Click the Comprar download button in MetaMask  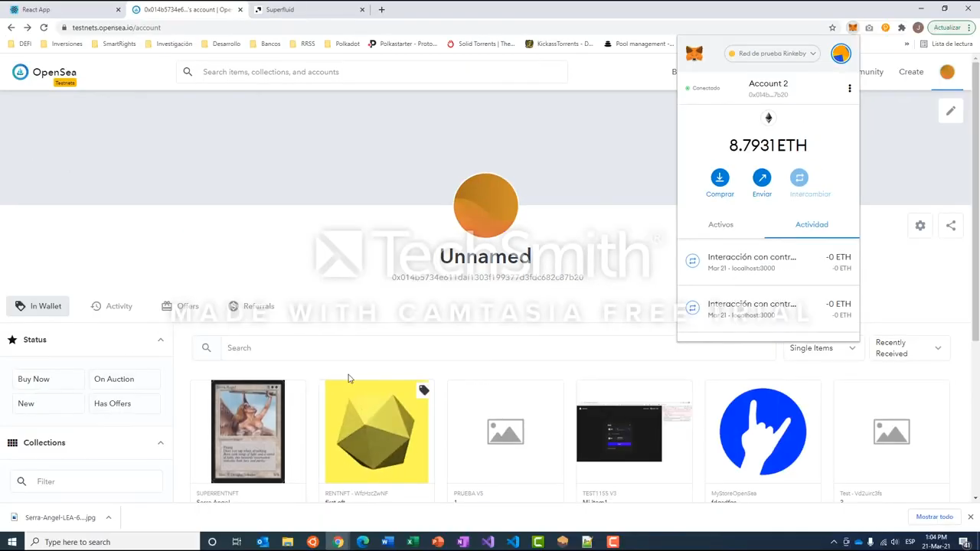[720, 178]
